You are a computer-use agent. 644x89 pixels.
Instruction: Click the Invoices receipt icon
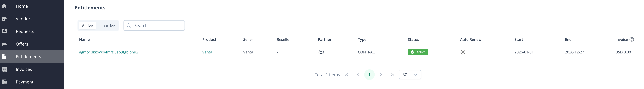coord(4,69)
